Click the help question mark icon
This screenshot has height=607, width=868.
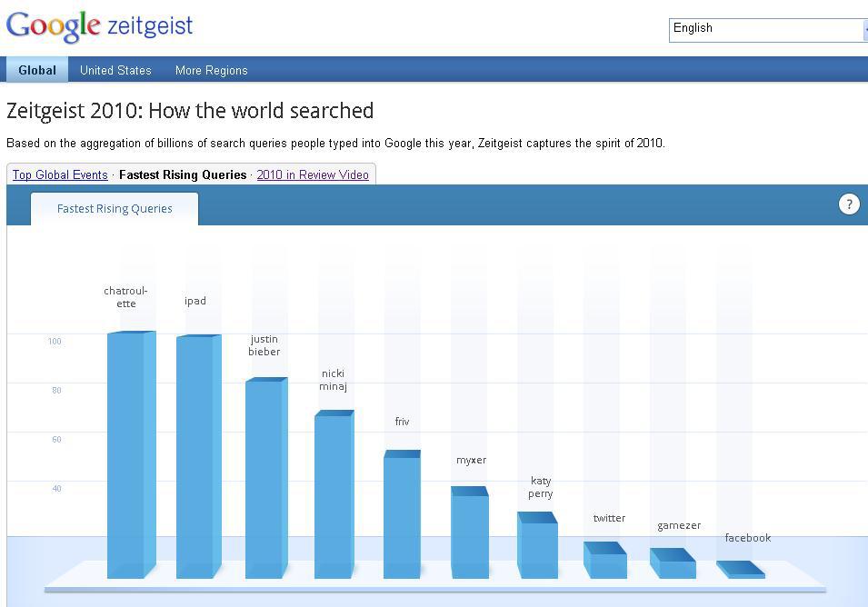point(848,204)
